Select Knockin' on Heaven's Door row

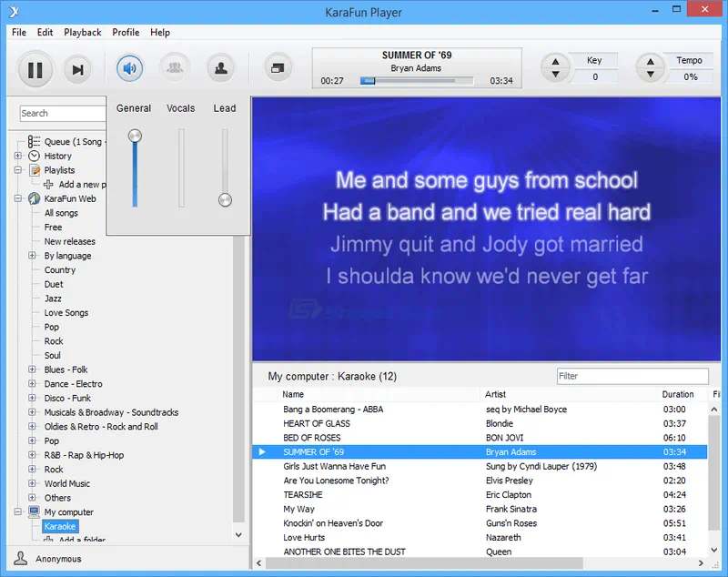click(480, 523)
